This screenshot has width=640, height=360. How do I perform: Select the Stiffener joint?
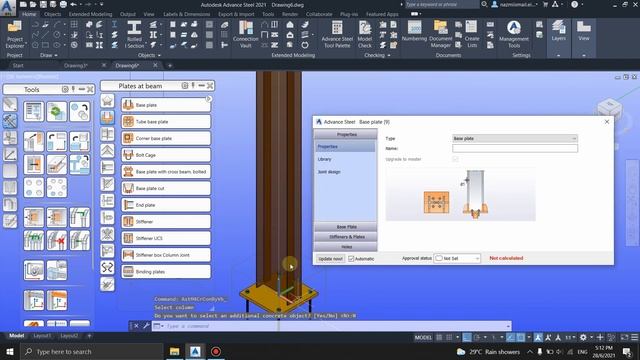coord(166,222)
